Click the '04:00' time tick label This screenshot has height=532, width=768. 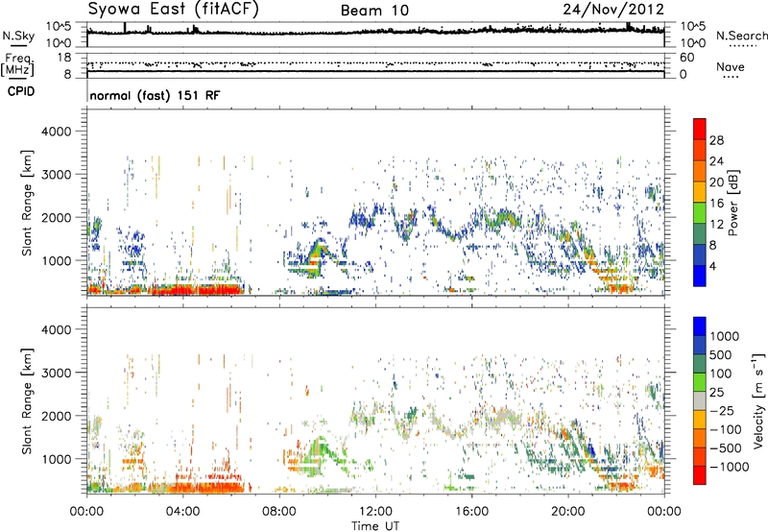pyautogui.click(x=183, y=512)
